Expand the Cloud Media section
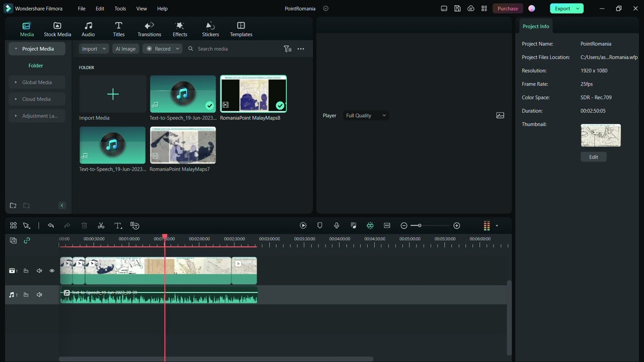Viewport: 644px width, 362px height. 16,99
